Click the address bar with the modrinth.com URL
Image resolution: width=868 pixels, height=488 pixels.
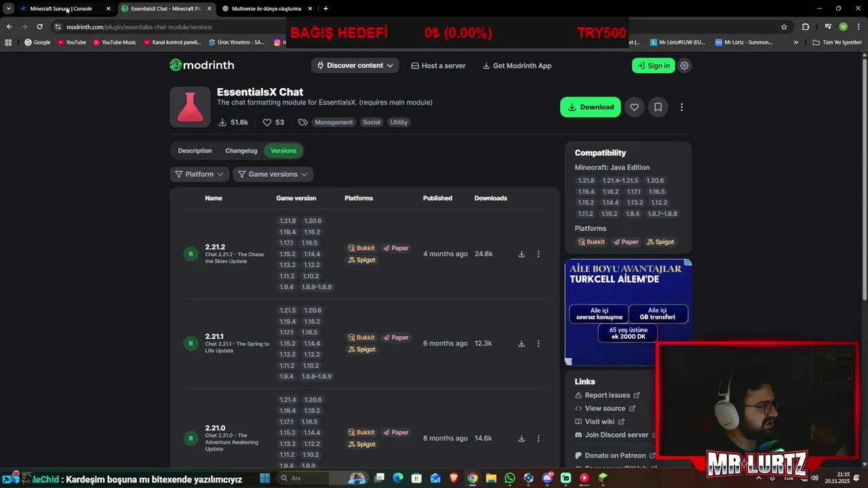point(420,27)
